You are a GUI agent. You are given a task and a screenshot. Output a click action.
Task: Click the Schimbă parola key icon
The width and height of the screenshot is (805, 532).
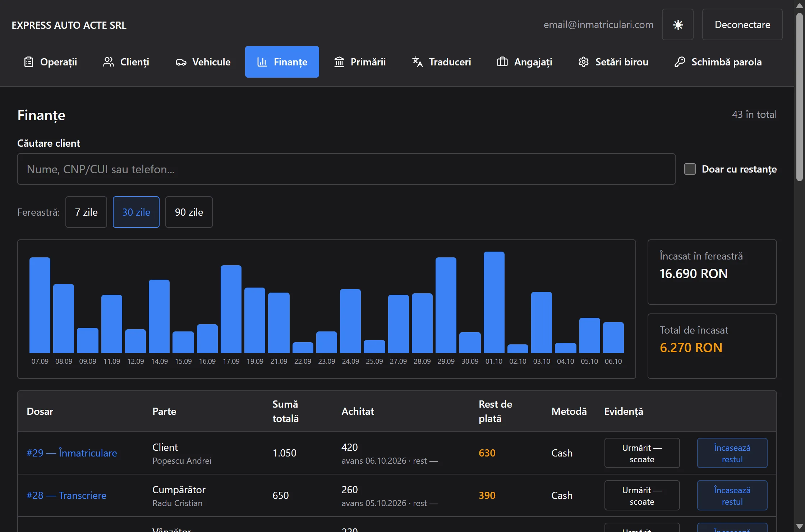tap(680, 62)
